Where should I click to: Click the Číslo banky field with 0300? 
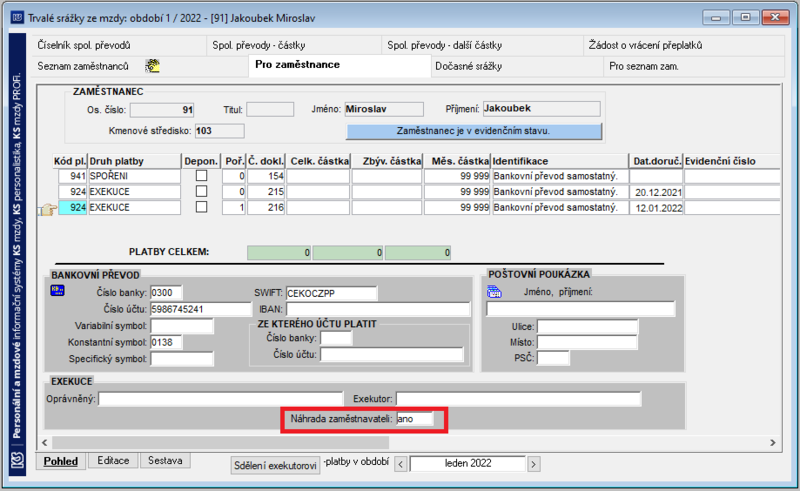[166, 292]
